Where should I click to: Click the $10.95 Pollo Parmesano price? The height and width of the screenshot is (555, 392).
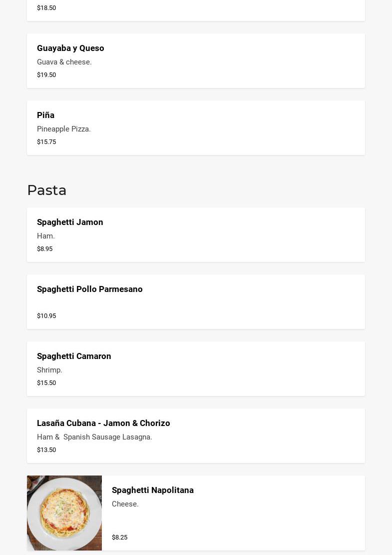[x=46, y=316]
